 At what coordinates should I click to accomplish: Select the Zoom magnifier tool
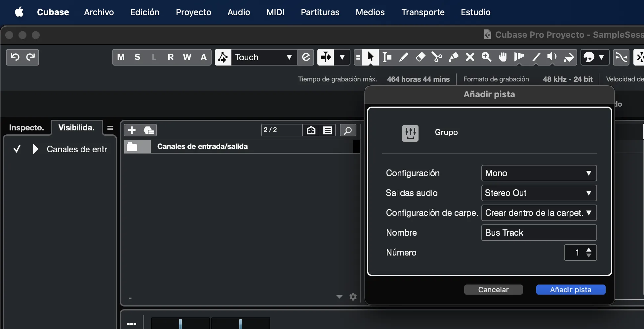(486, 57)
